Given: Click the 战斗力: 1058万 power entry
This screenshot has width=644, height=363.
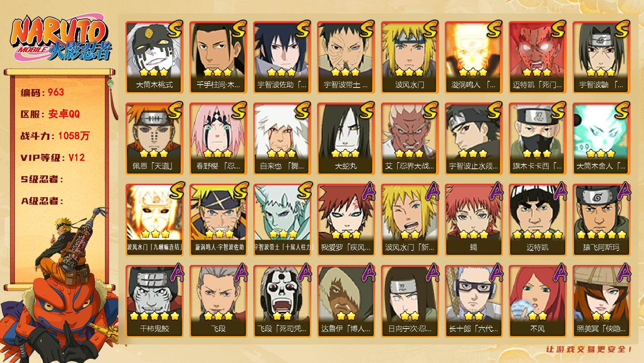Looking at the screenshot, I should click(x=55, y=136).
